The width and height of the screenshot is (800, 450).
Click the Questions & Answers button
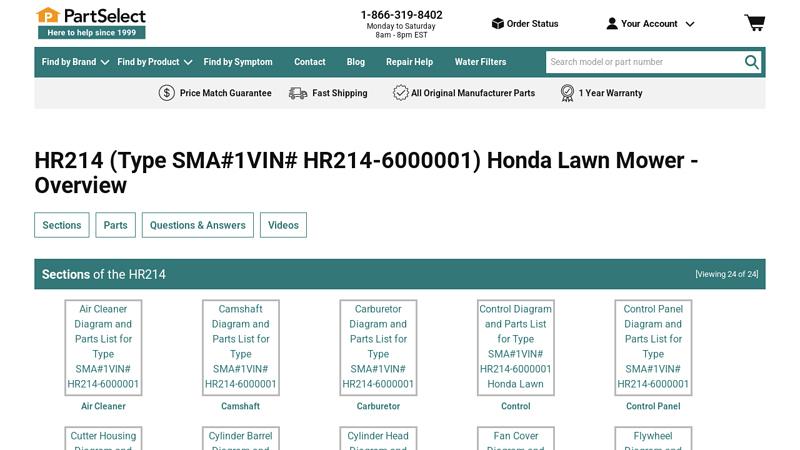point(197,225)
